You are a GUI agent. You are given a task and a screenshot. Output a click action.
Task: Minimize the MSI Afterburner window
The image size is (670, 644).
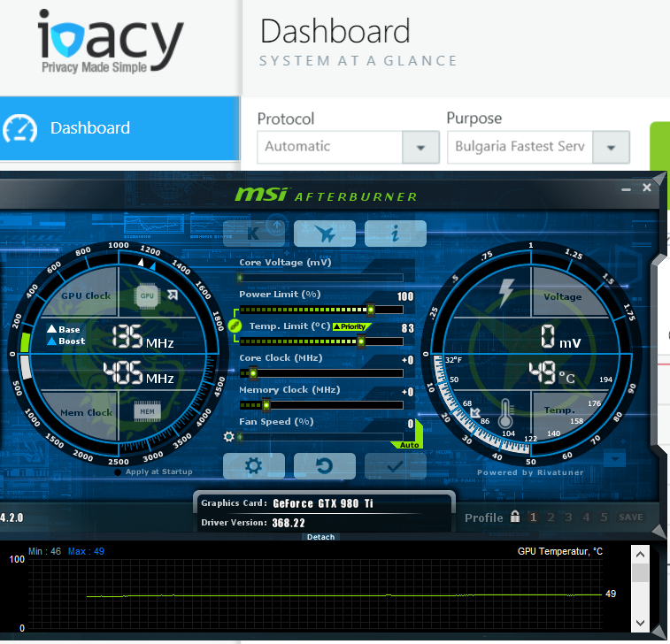626,188
